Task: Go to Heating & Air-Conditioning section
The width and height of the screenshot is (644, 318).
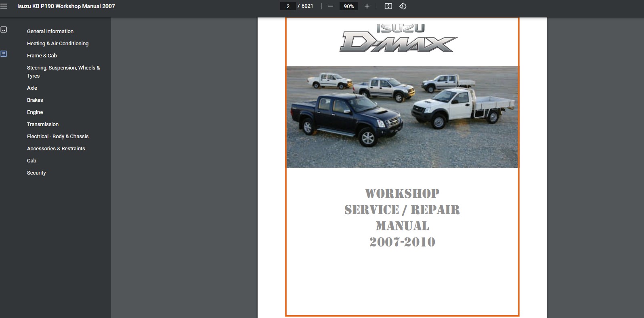Action: tap(58, 43)
